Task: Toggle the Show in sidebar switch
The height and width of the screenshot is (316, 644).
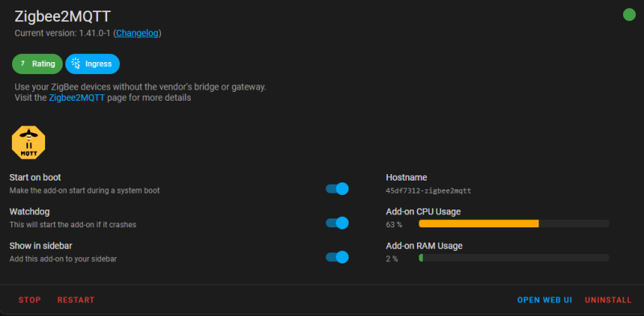Action: point(337,257)
